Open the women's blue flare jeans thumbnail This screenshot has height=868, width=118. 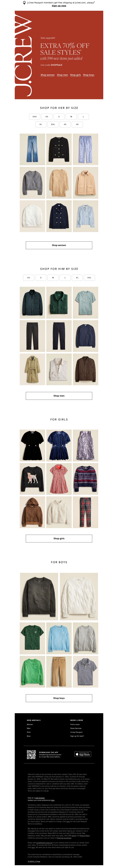click(x=32, y=149)
